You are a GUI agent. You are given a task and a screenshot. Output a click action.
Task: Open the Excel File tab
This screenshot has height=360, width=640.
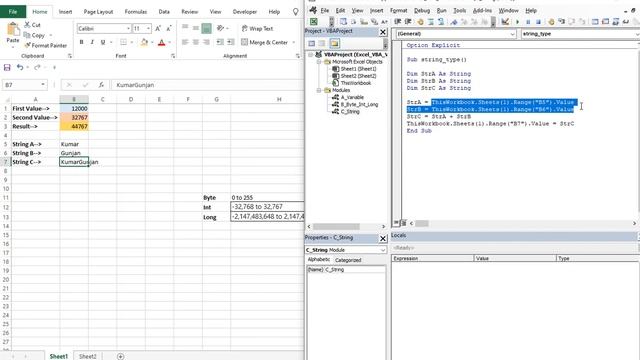tap(13, 11)
